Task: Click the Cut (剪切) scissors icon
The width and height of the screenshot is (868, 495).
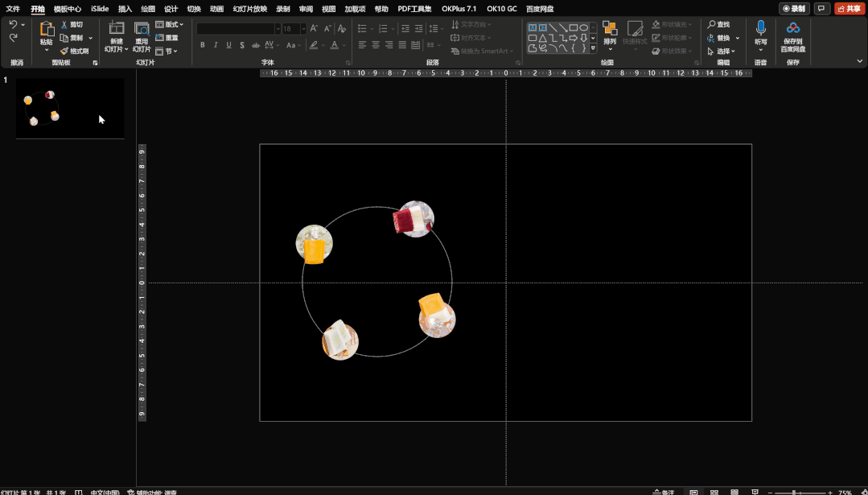Action: [64, 25]
